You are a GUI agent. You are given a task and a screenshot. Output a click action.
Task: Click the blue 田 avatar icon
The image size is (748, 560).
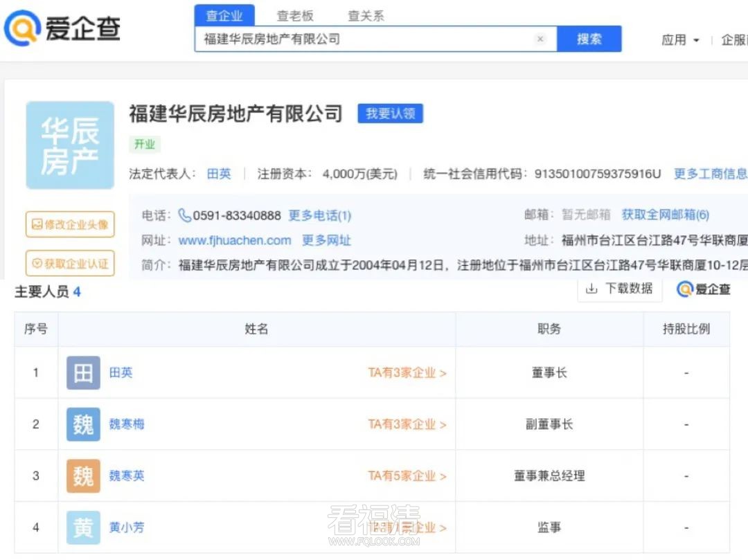(83, 373)
